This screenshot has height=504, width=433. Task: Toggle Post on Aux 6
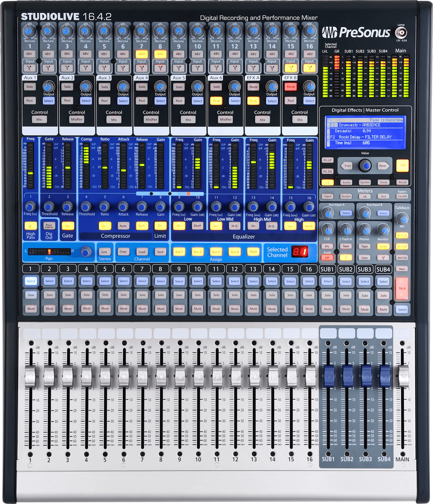click(216, 101)
